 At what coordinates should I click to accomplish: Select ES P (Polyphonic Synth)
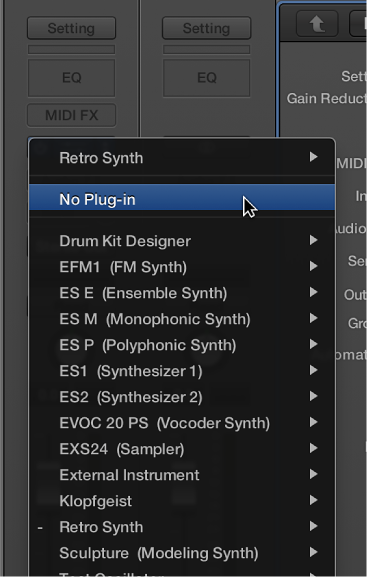pyautogui.click(x=182, y=345)
